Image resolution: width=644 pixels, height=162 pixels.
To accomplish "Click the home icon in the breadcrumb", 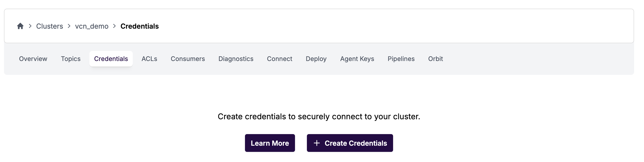I will [20, 26].
